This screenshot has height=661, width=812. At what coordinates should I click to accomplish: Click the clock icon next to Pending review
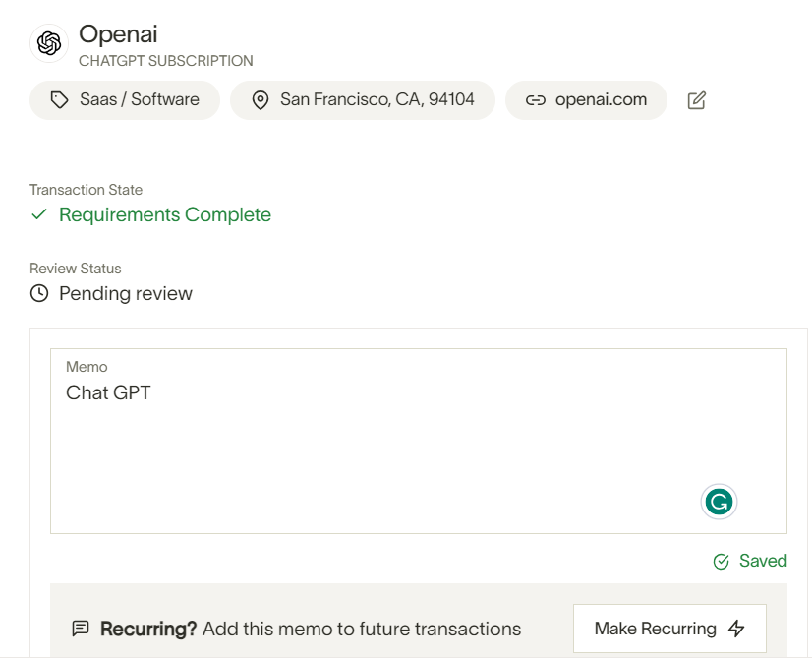point(39,293)
